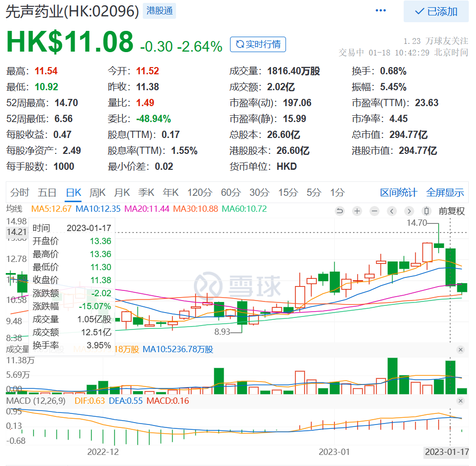Switch to the 1分 interval tab
476x466 pixels.
pos(337,192)
